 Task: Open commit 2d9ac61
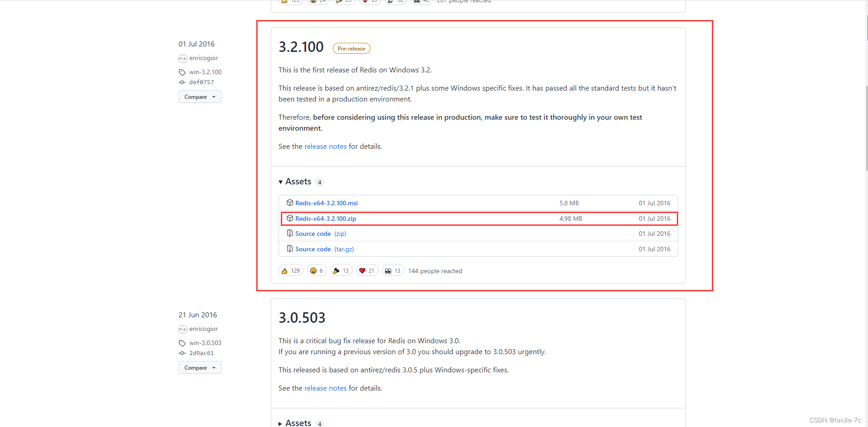pyautogui.click(x=202, y=353)
